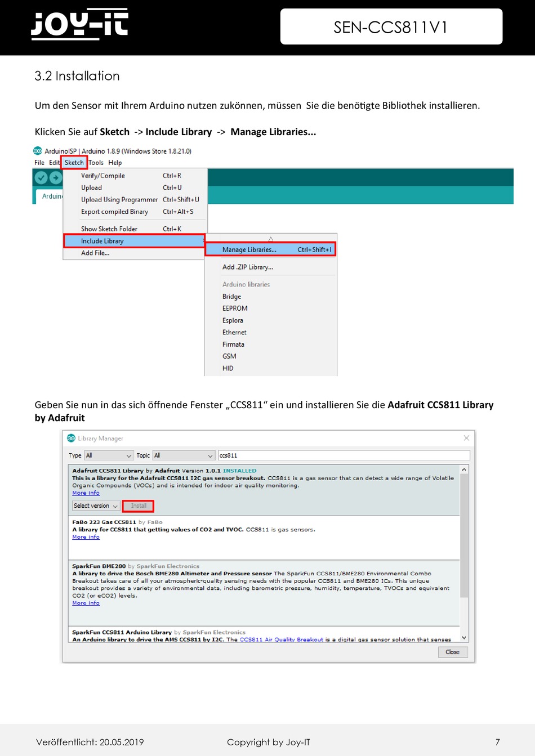This screenshot has width=535, height=756.
Task: Click the library list scrollbar up arrow
Action: pyautogui.click(x=464, y=469)
